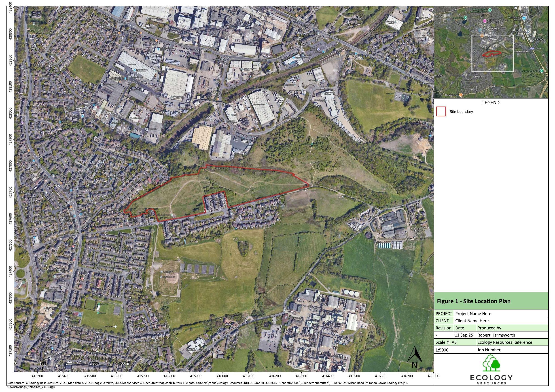Click the Ecology Resources tree logo
The image size is (555, 392).
[491, 363]
